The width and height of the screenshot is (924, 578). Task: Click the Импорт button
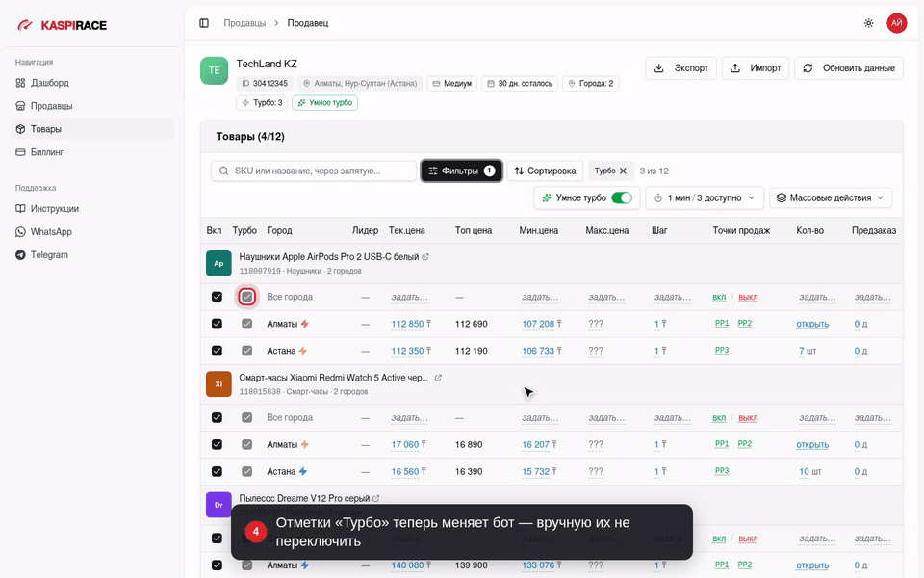[x=756, y=68]
